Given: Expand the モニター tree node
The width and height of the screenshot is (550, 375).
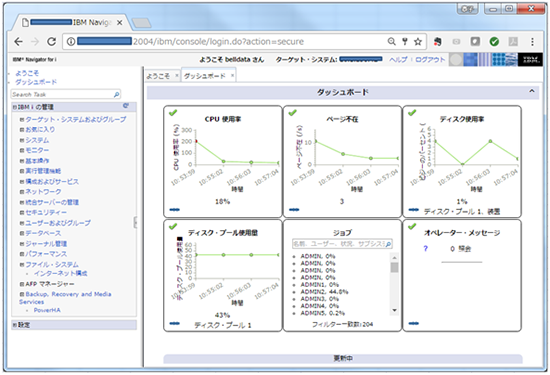Looking at the screenshot, I should [22, 150].
